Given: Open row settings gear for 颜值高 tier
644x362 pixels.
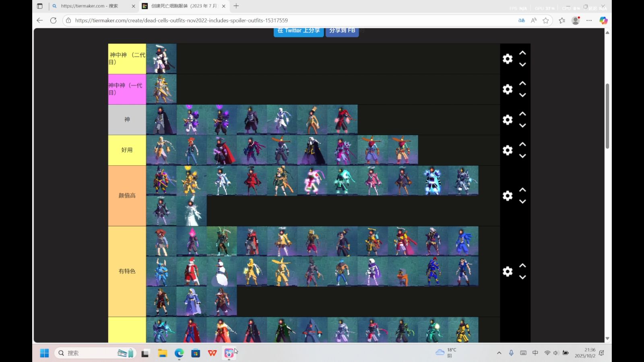Looking at the screenshot, I should (x=508, y=196).
